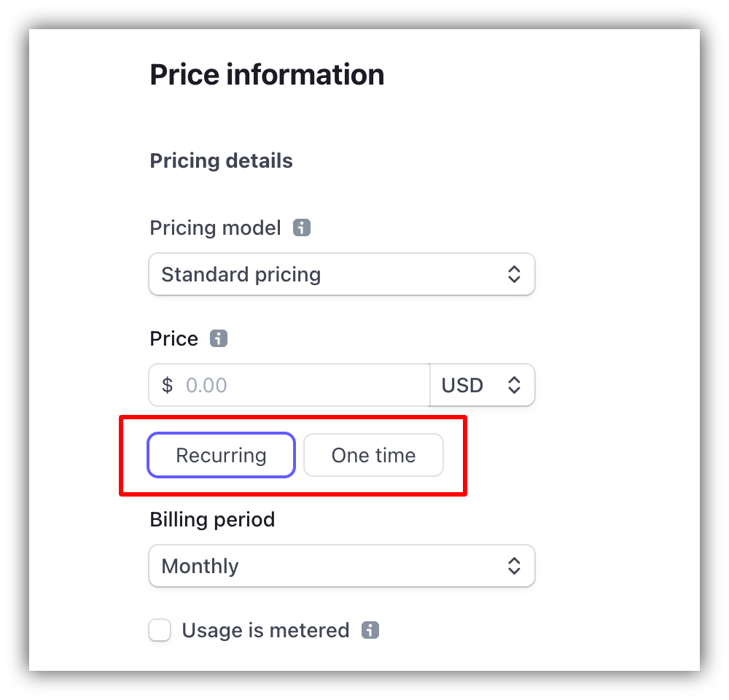Click the dollar sign in the price field
Viewport: 729px width, 700px height.
tap(166, 385)
